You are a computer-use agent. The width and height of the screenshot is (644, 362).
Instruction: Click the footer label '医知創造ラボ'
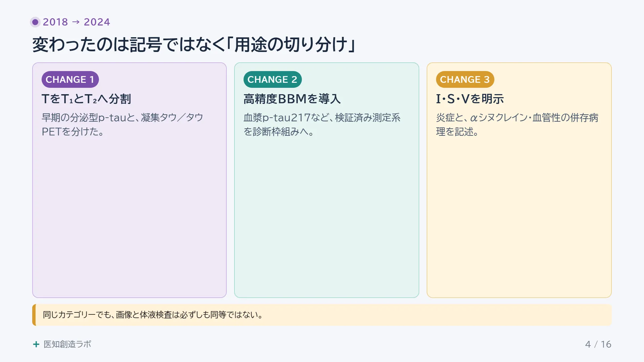coord(67,344)
